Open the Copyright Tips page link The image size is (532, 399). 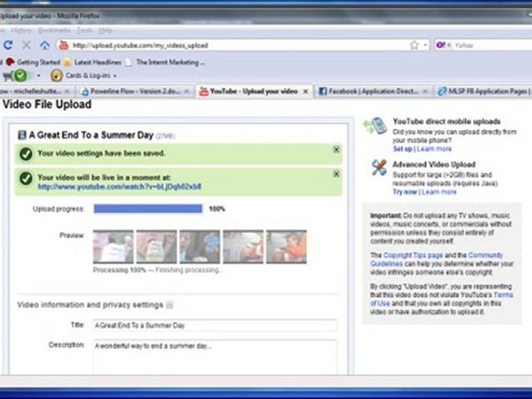pos(413,255)
